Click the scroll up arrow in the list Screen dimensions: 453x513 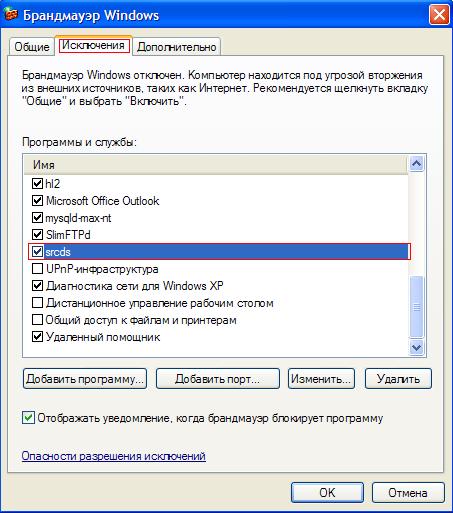pos(417,164)
